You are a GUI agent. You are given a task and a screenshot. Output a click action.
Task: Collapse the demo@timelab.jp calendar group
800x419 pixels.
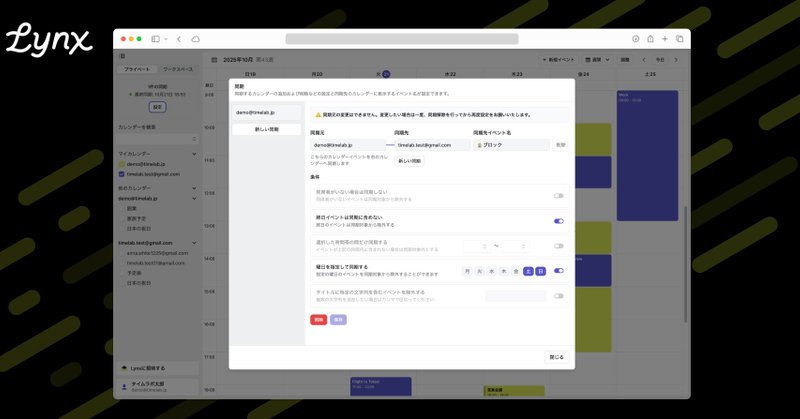pos(194,199)
